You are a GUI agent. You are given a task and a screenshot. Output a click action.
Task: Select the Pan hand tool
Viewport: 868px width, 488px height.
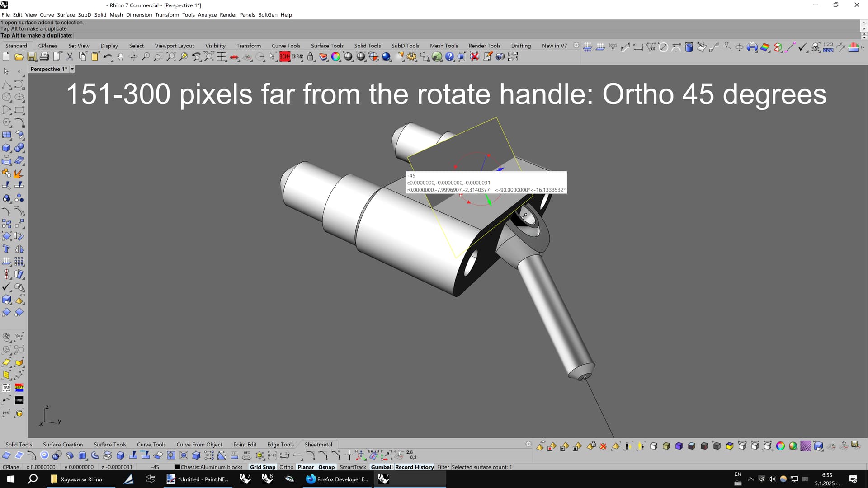coord(120,57)
